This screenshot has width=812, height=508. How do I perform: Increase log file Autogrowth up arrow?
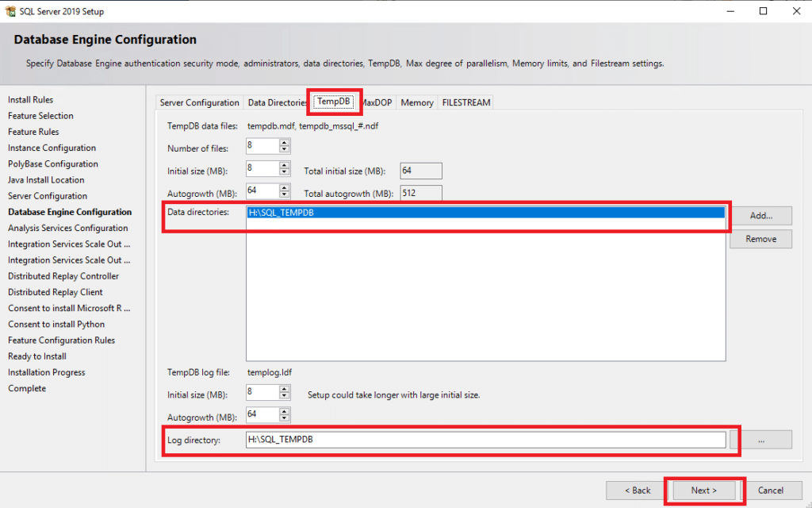[284, 411]
